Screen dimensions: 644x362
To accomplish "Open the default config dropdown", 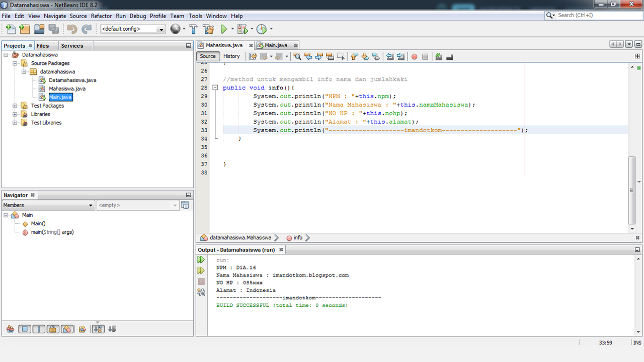I will click(x=162, y=29).
